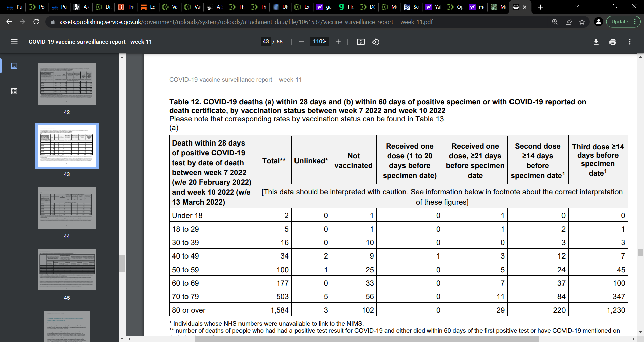Select page 43 thumbnail

(x=67, y=146)
